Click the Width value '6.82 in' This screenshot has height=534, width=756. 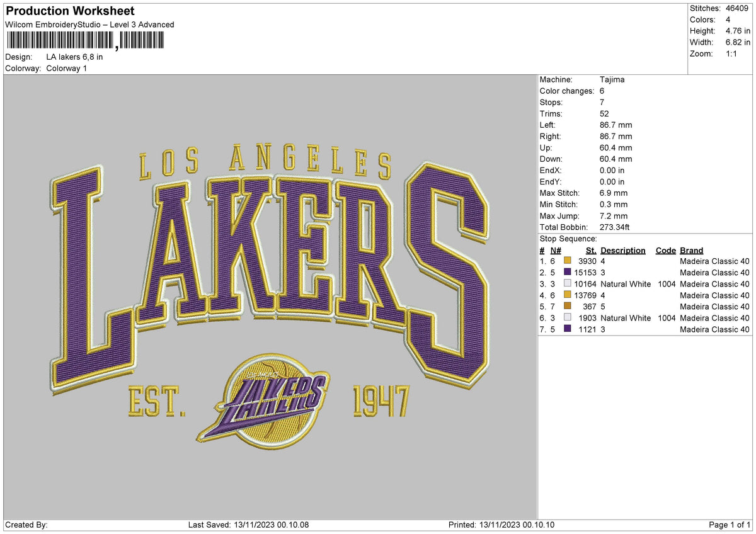point(736,42)
